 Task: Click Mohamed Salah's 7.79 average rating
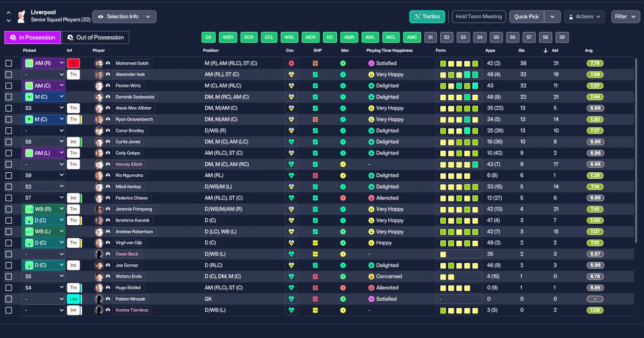595,63
